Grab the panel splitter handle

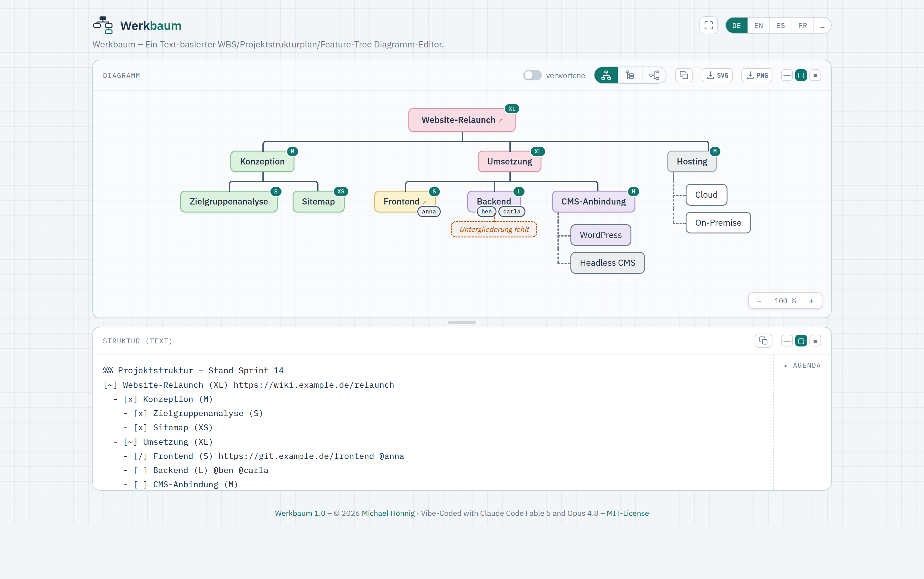pos(462,322)
